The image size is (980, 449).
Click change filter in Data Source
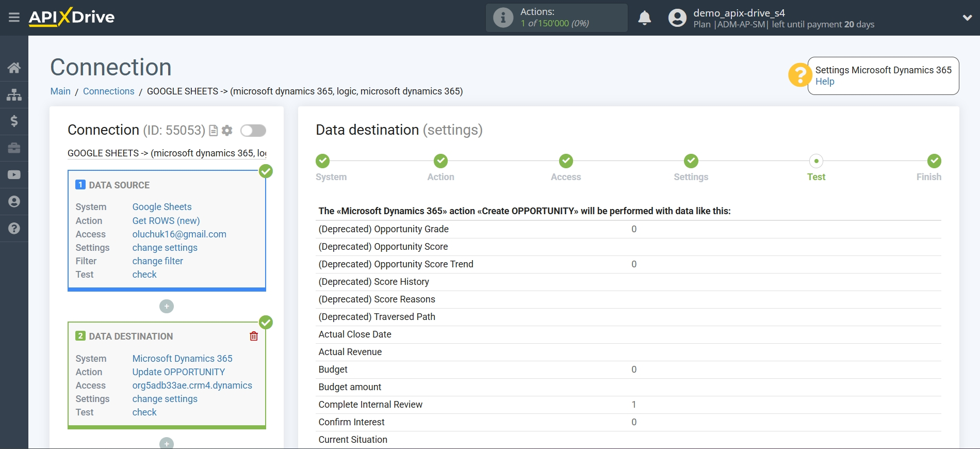[158, 261]
